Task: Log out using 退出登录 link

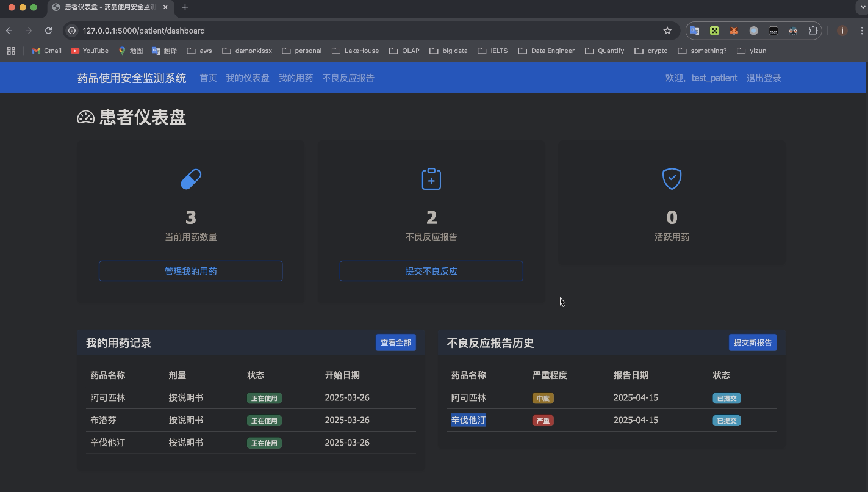Action: 764,78
